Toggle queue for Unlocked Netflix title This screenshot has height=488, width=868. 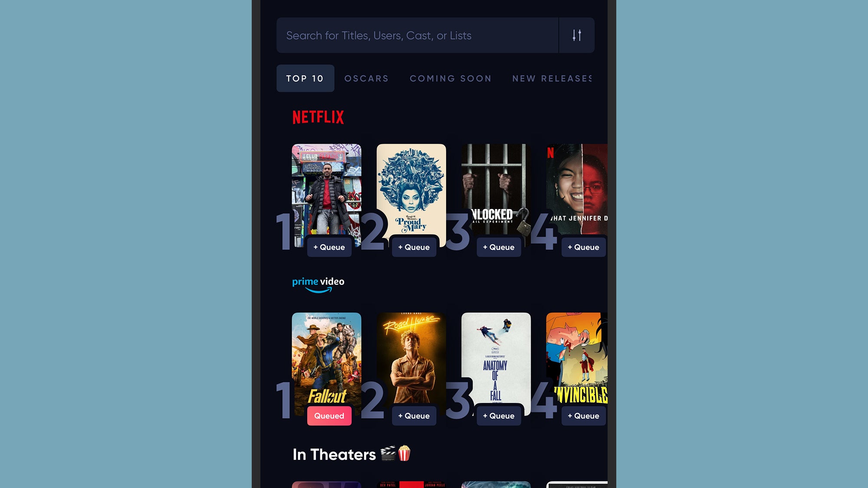(x=498, y=247)
